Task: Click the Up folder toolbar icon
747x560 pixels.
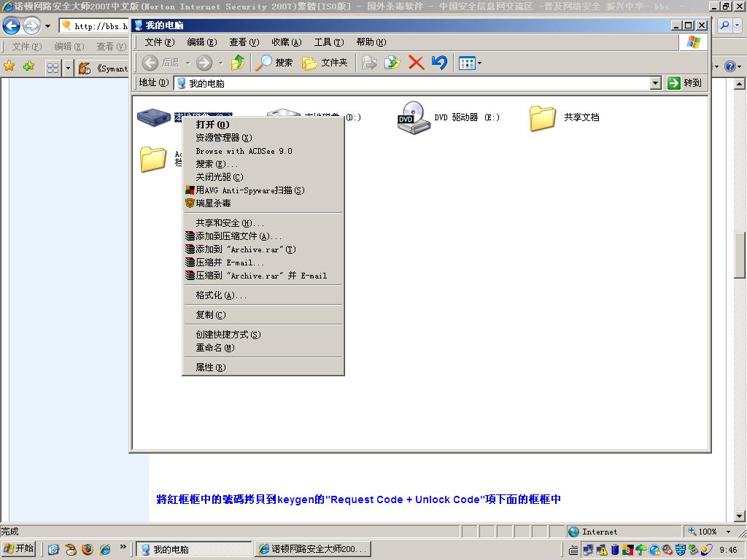Action: pyautogui.click(x=238, y=63)
